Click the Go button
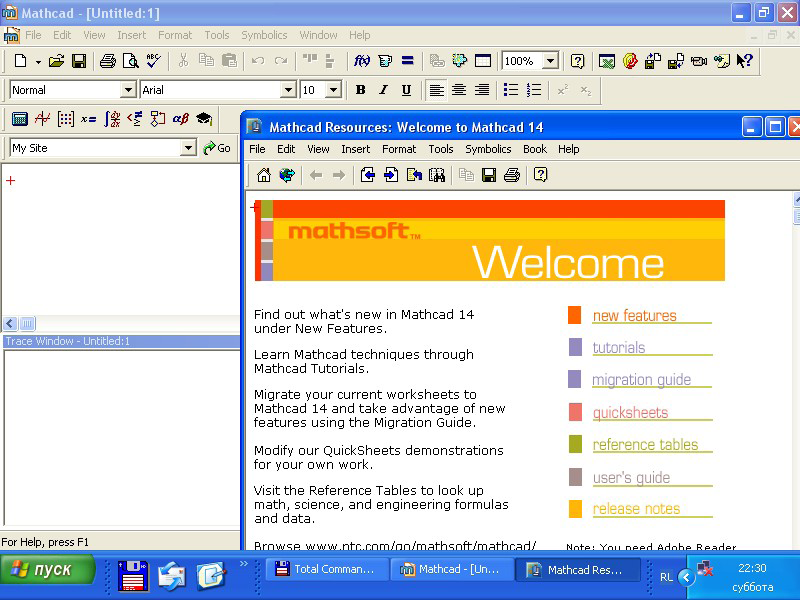The height and width of the screenshot is (600, 800). 217,148
